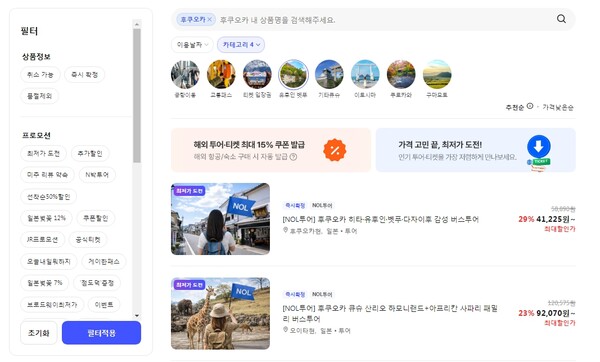Select the 유후인 벳푸 category circle
Image resolution: width=600 pixels, height=362 pixels.
pos(293,74)
